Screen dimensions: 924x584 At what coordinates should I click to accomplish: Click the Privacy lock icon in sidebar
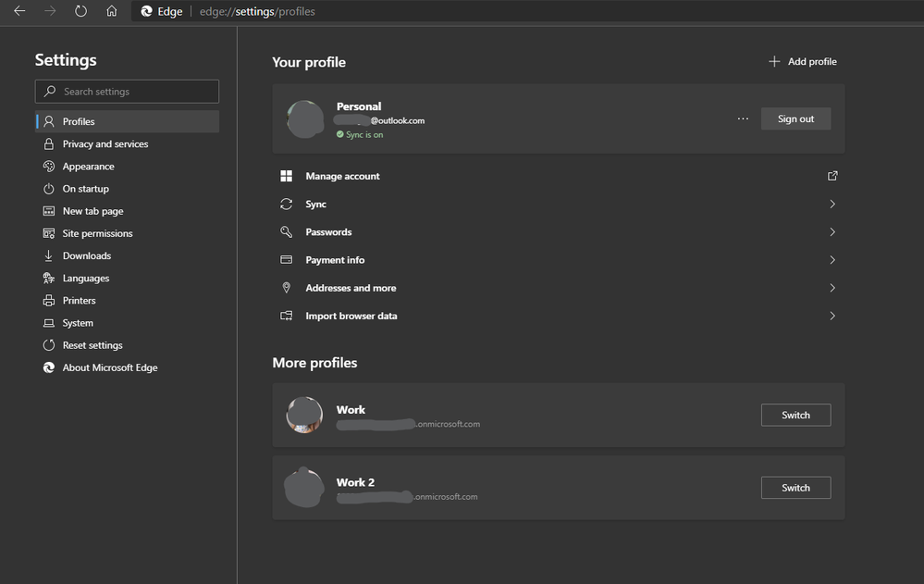coord(49,143)
